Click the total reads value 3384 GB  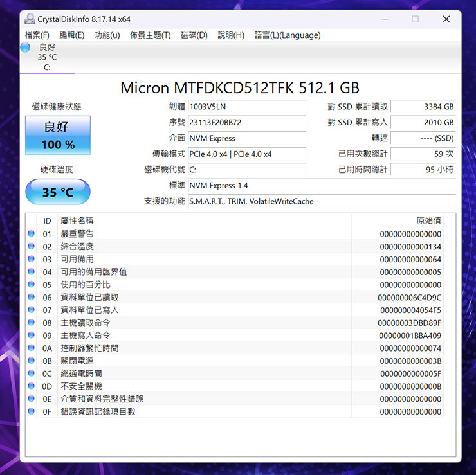click(x=423, y=107)
